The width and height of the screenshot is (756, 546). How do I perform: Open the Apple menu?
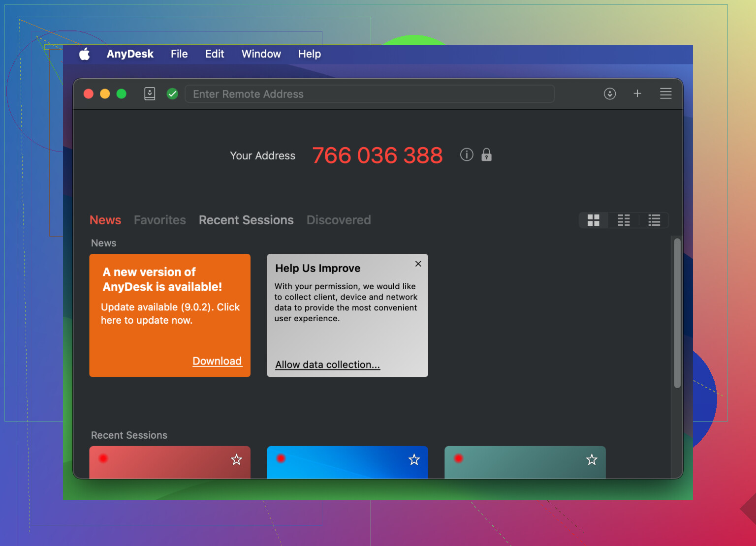point(85,54)
